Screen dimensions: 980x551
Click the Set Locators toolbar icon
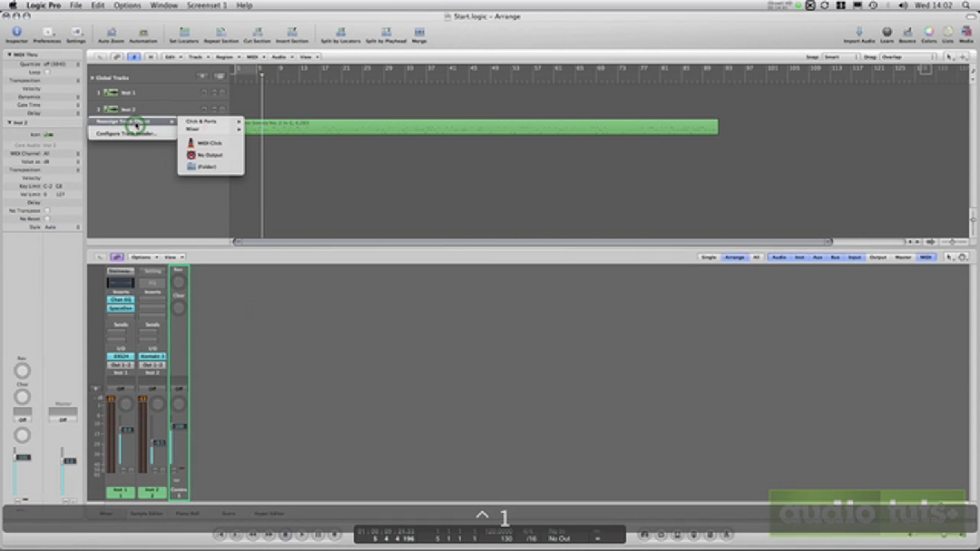[184, 35]
